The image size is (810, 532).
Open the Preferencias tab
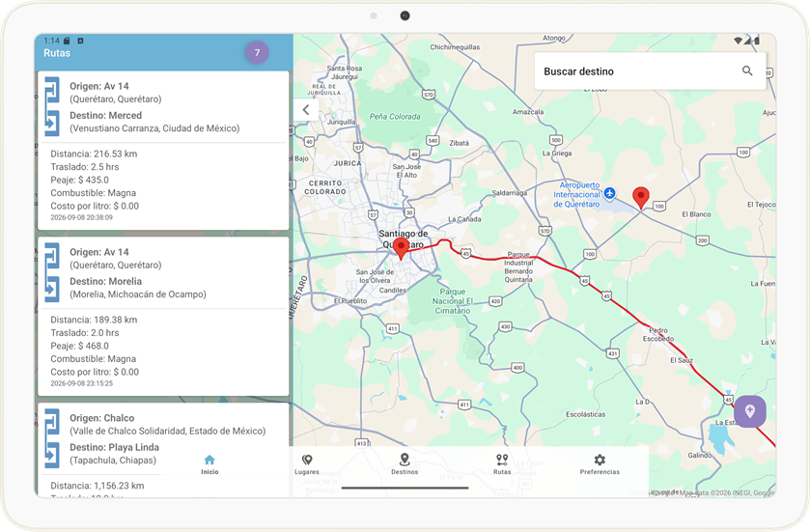coord(600,464)
